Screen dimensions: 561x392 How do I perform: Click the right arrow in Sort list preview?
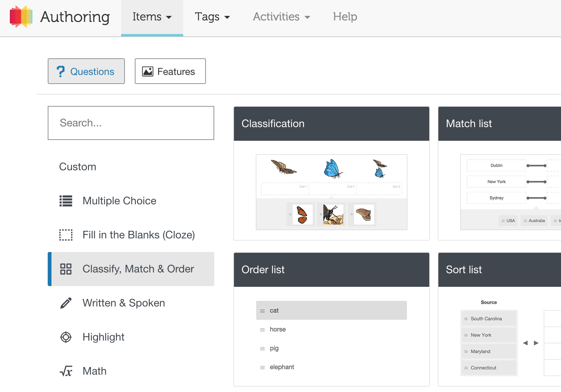pyautogui.click(x=536, y=343)
